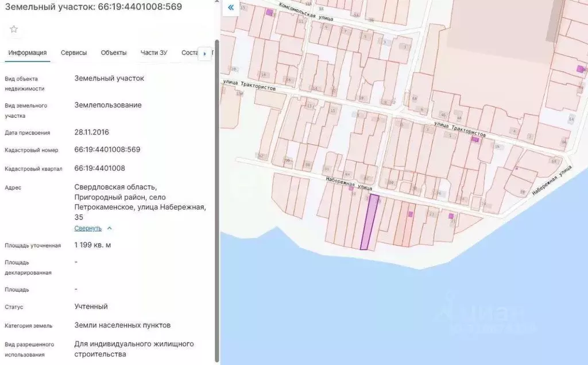Image resolution: width=588 pixels, height=365 pixels.
Task: Collapse the info panel with the double chevron
Action: (230, 8)
